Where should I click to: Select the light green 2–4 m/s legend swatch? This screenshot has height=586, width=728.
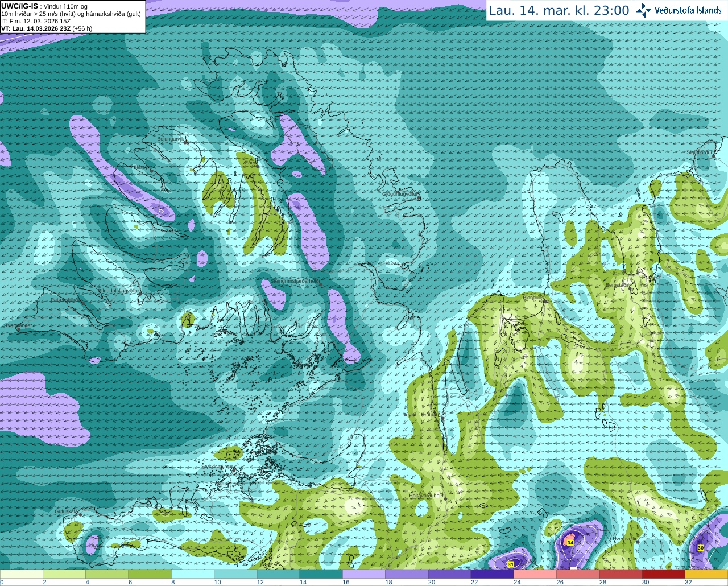[x=64, y=574]
